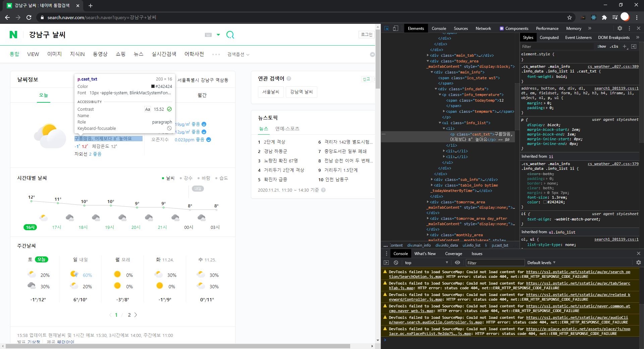The image size is (644, 349).
Task: Open the cs_weather css:389 source link
Action: (613, 67)
